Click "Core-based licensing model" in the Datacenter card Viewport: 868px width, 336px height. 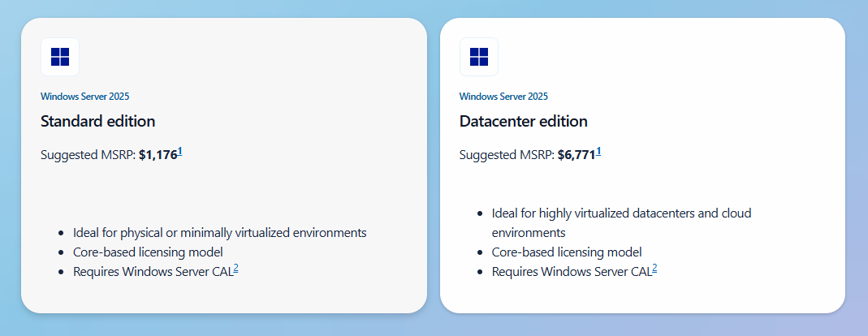[x=567, y=252]
